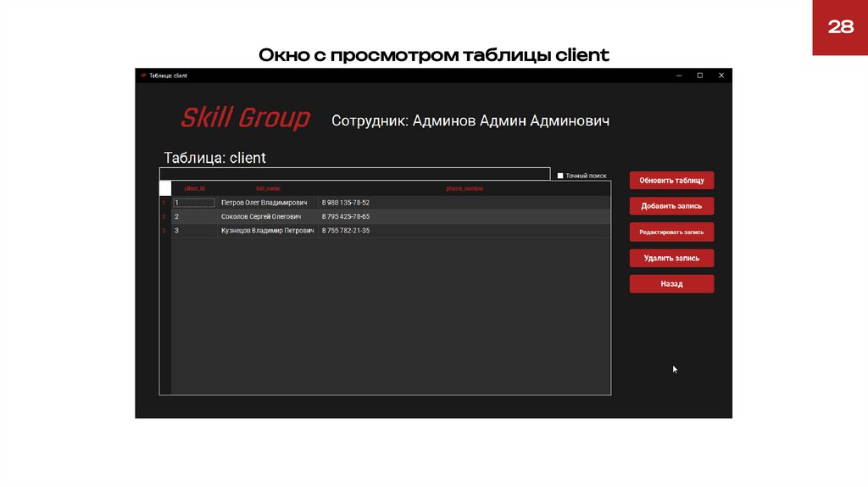The height and width of the screenshot is (487, 868).
Task: Select the "Петров Олег Владимирович" cell
Action: (268, 203)
